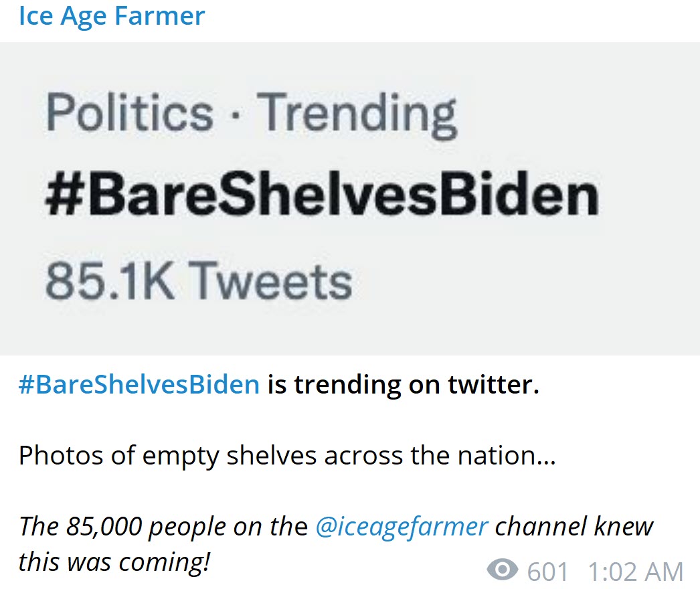Click the word Politics in the image
Screen dimensions: 700x589
point(130,112)
